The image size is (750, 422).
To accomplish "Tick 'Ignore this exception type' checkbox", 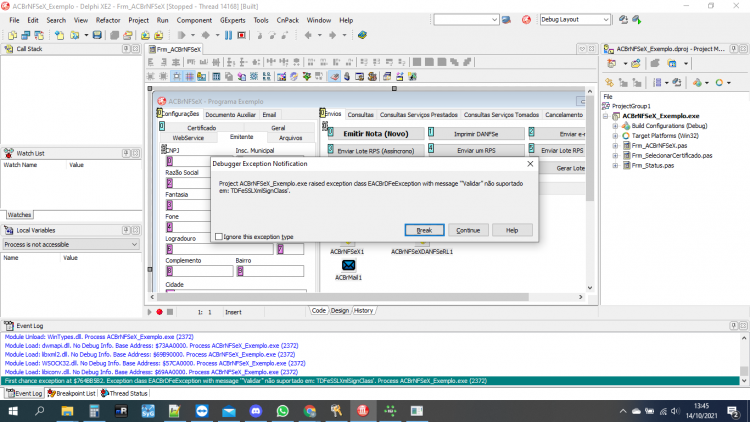I will coord(219,236).
